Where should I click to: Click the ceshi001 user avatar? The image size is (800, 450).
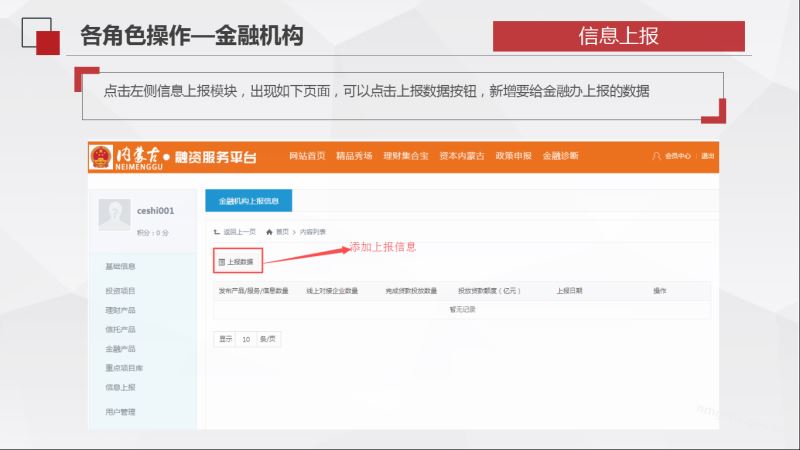pyautogui.click(x=116, y=216)
